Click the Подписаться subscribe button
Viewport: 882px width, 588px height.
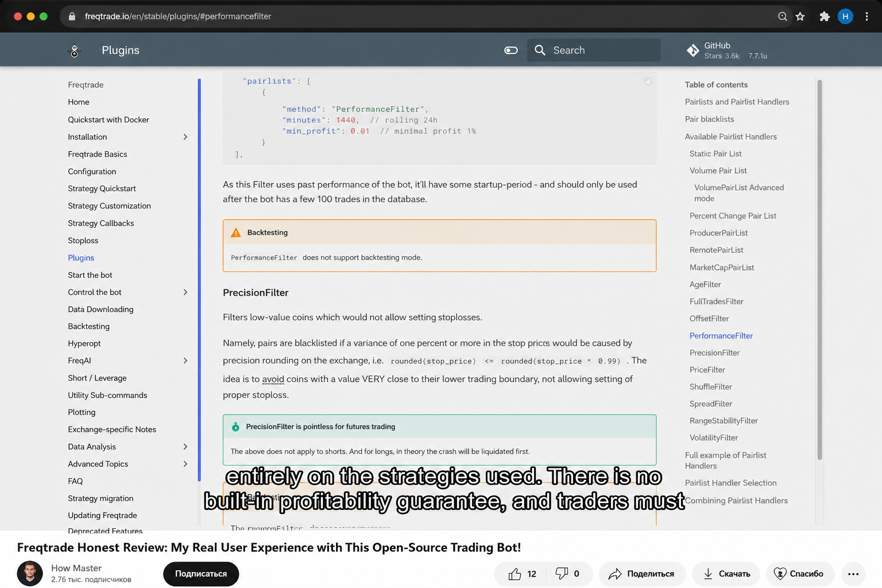201,574
